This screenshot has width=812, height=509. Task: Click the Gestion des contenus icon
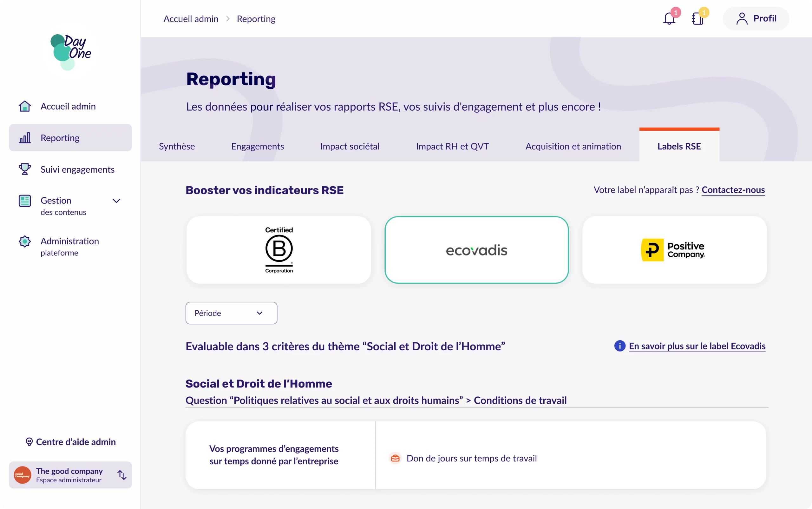click(24, 201)
